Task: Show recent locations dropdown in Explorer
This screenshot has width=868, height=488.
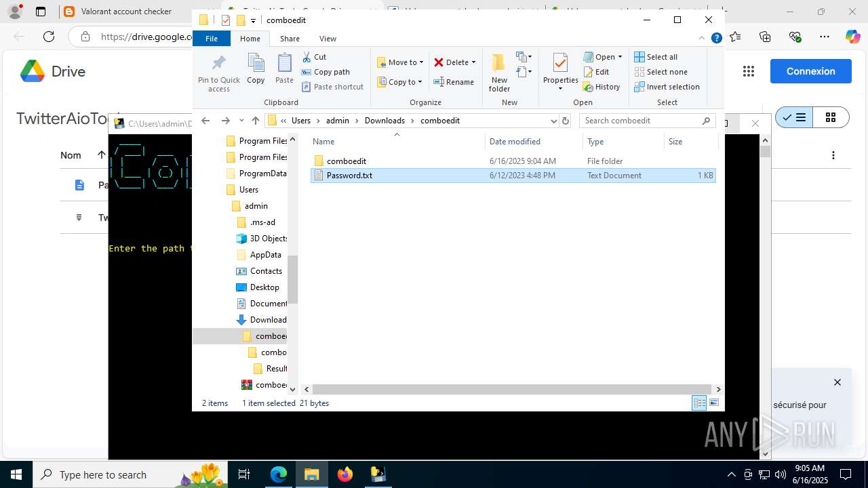Action: [241, 121]
